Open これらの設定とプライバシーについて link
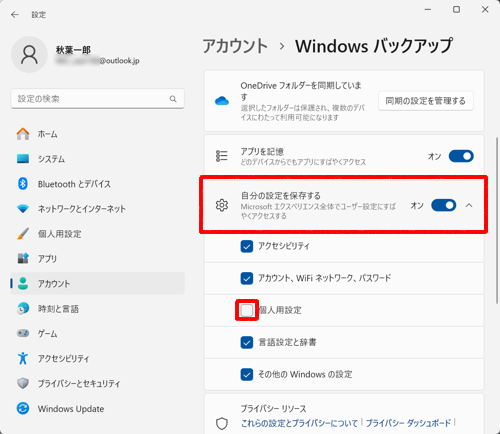Viewport: 500px width, 434px height. 299,423
